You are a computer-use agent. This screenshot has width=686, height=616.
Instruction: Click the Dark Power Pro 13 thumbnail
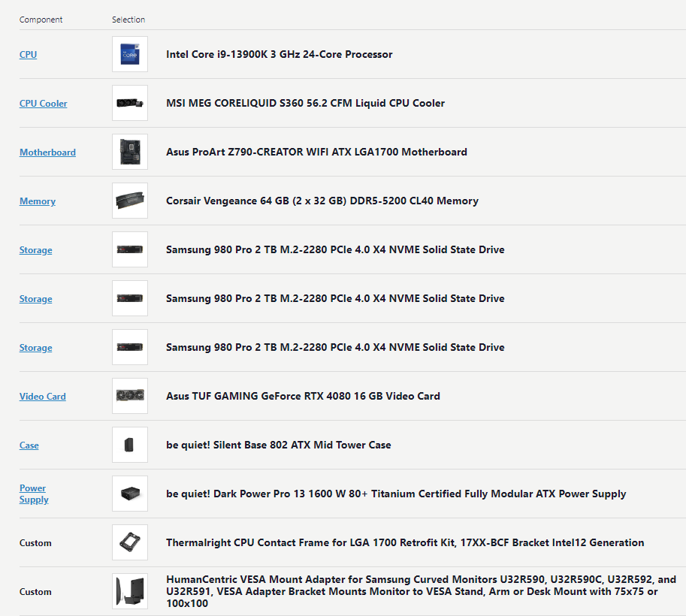pyautogui.click(x=130, y=494)
